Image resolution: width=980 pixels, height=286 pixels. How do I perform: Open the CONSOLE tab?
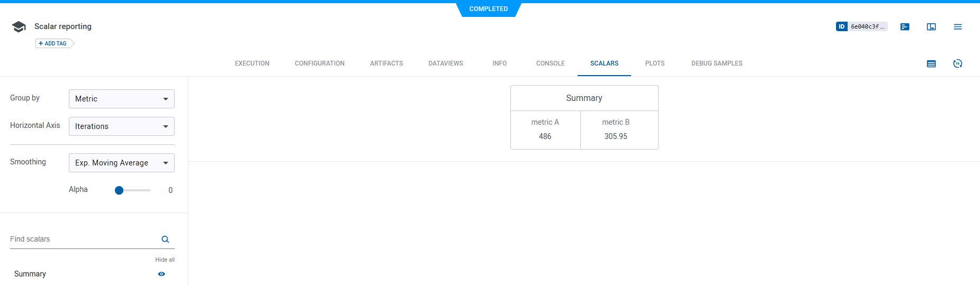pyautogui.click(x=550, y=63)
